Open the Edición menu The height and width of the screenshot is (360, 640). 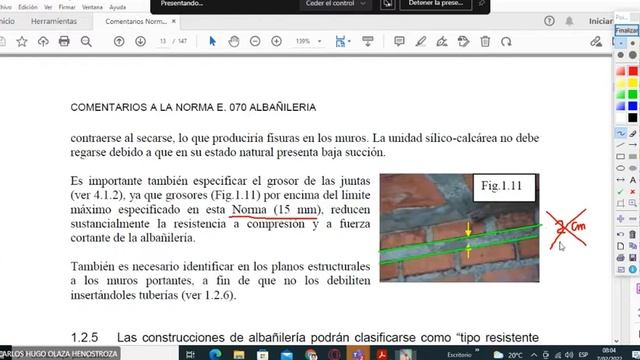[28, 7]
